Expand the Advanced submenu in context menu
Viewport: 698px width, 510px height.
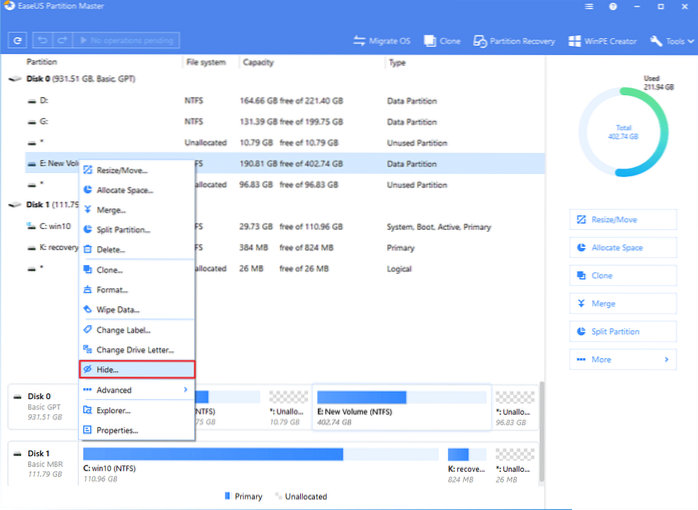pos(136,390)
